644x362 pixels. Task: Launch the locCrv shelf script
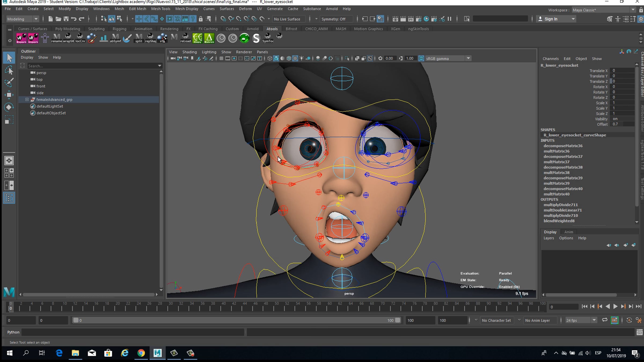pos(80,38)
